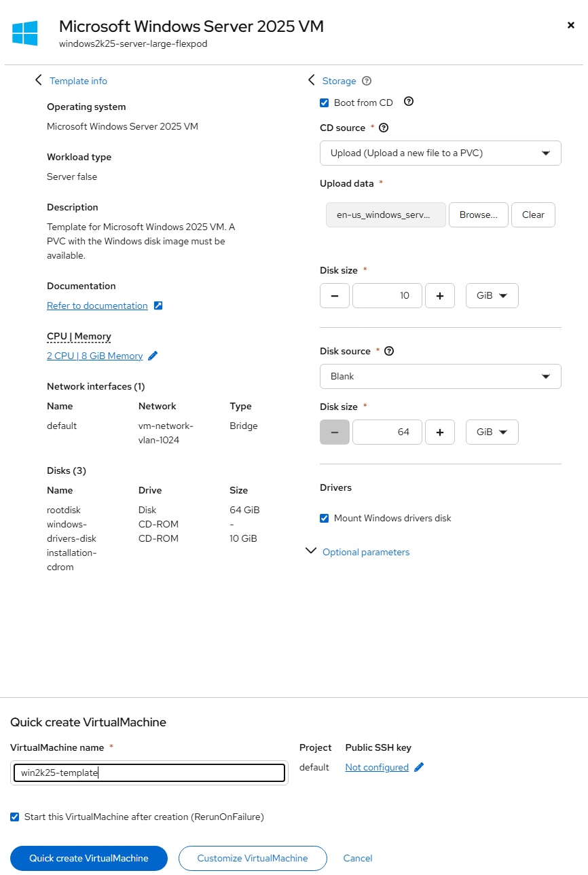Click the Bridge type cell
Viewport: 588px width, 875px height.
point(244,426)
